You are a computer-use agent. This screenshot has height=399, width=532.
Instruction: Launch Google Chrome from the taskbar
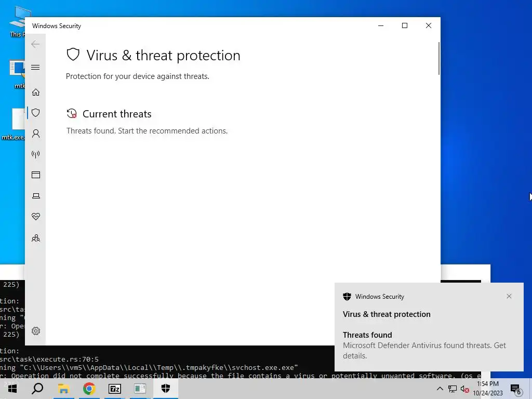pos(89,389)
